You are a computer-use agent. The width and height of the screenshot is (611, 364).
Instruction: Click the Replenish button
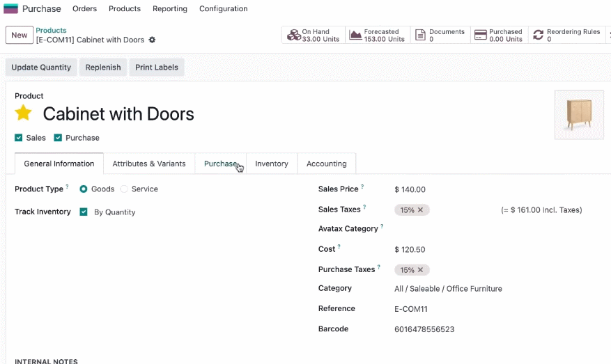click(x=103, y=68)
